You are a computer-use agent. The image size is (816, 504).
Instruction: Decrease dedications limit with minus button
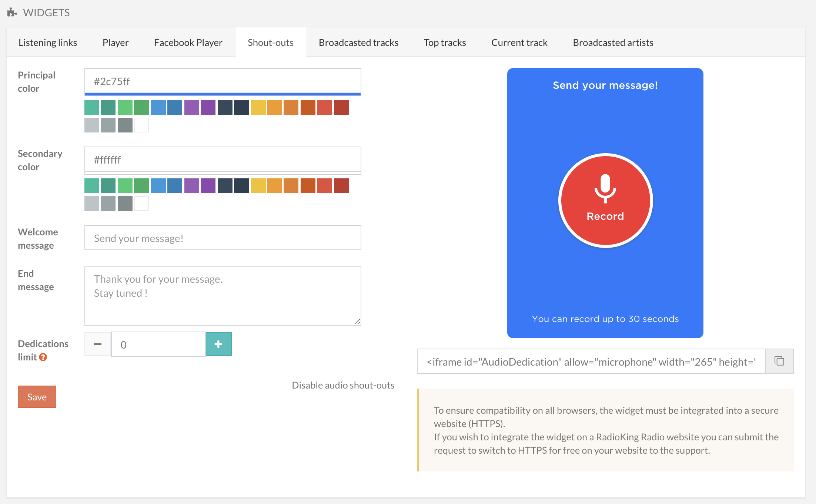(x=98, y=344)
